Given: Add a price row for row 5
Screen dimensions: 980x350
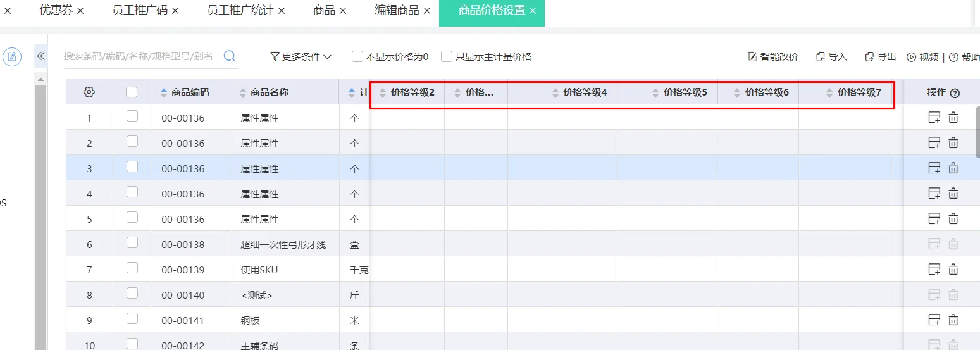Looking at the screenshot, I should point(934,218).
